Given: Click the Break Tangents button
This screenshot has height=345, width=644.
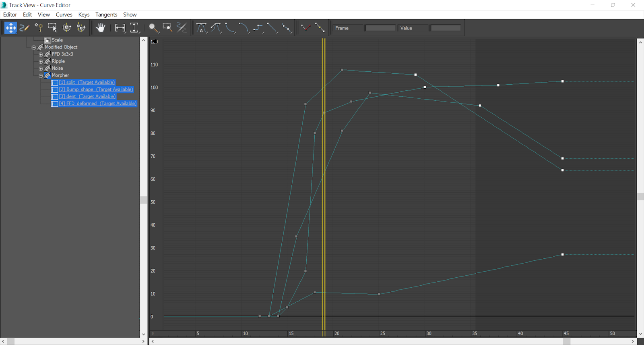Looking at the screenshot, I should pos(306,28).
